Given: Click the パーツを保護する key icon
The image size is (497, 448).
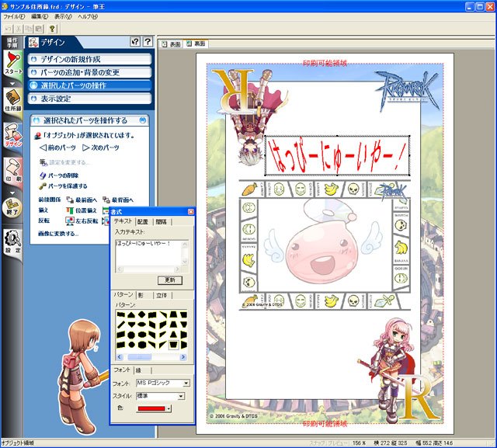Looking at the screenshot, I should [43, 186].
